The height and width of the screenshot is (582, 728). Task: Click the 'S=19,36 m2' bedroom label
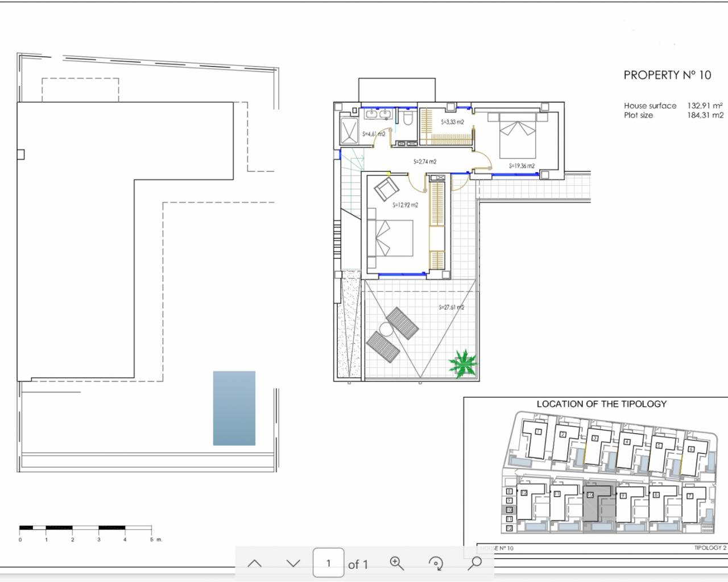click(x=522, y=166)
